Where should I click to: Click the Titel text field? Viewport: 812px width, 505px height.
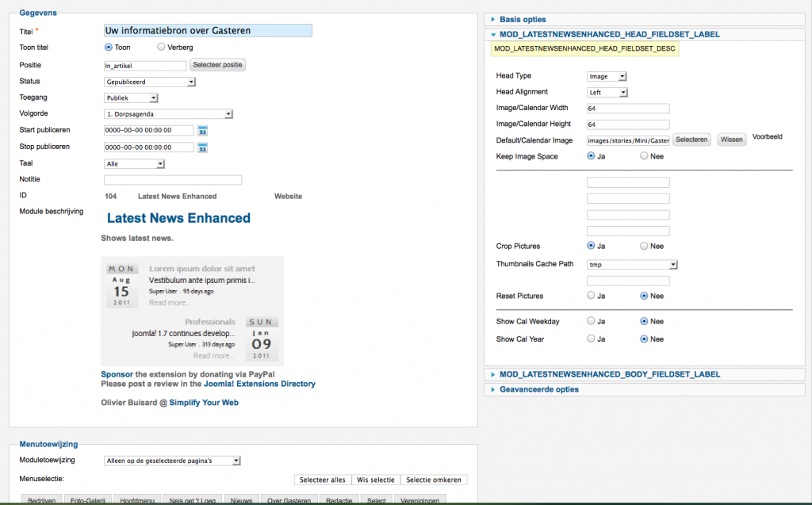point(208,31)
